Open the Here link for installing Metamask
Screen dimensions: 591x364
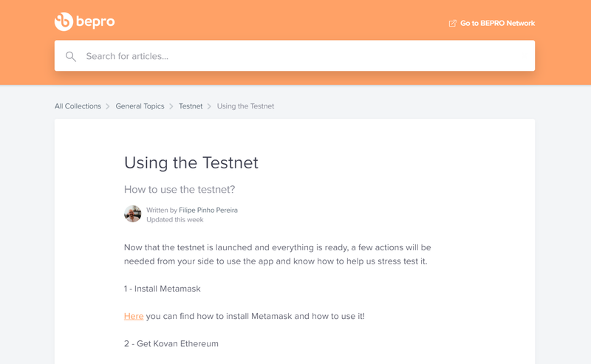134,316
